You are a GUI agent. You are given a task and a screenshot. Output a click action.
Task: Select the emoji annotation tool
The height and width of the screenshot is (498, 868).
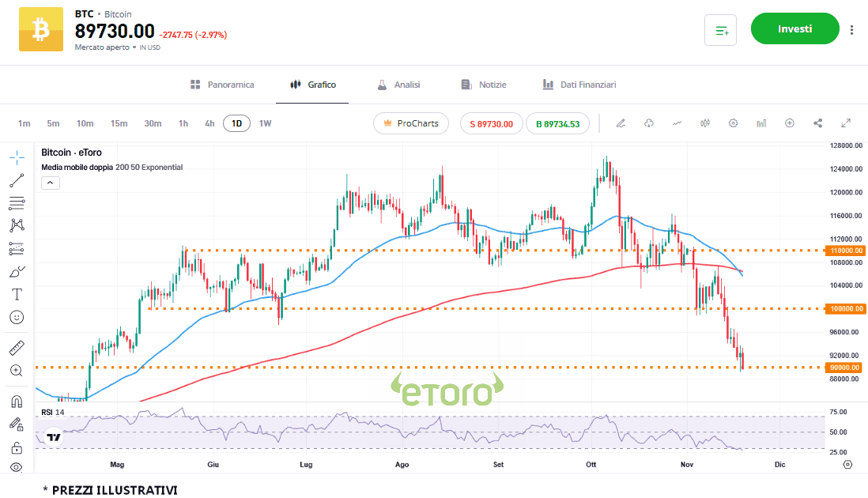point(17,318)
